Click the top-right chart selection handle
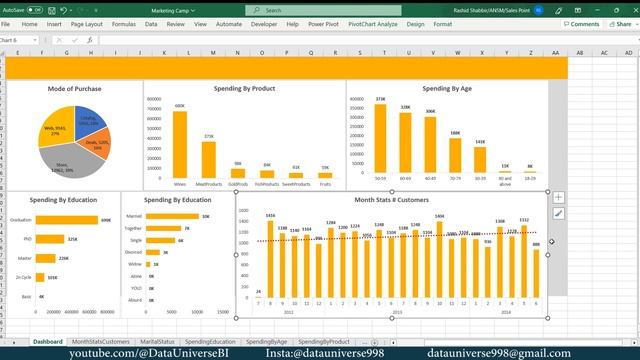Viewport: 640px width, 360px height. [x=548, y=192]
